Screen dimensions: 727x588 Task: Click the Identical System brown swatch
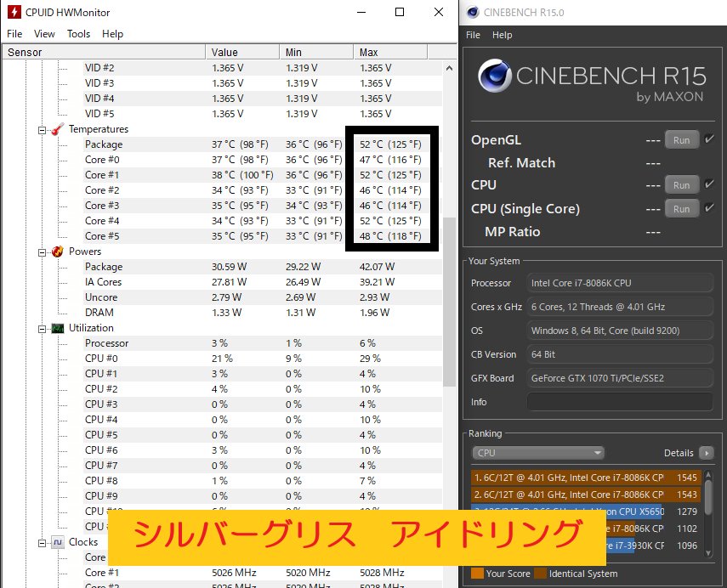pyautogui.click(x=540, y=574)
